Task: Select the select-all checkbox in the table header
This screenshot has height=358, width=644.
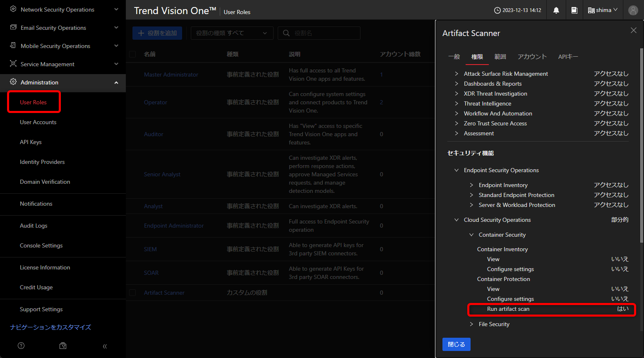Action: pyautogui.click(x=132, y=54)
